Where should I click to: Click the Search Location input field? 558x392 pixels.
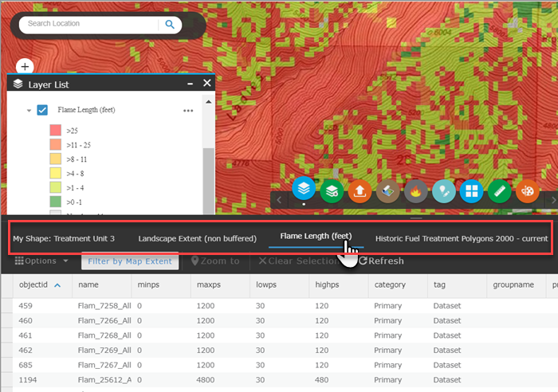pyautogui.click(x=89, y=24)
